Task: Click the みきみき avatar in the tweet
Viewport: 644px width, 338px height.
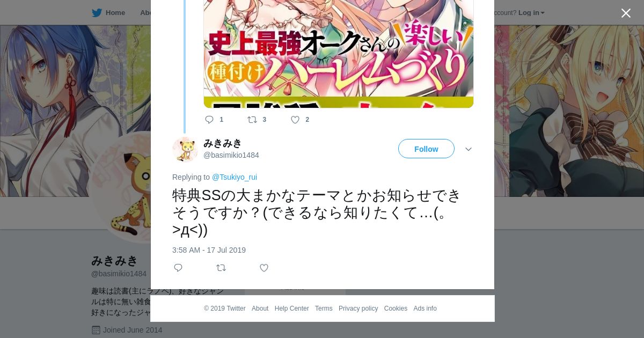Action: pos(185,149)
